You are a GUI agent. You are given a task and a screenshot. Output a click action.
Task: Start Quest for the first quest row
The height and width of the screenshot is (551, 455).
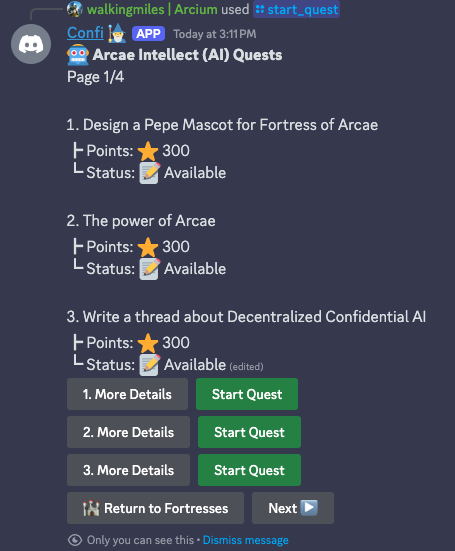tap(247, 394)
